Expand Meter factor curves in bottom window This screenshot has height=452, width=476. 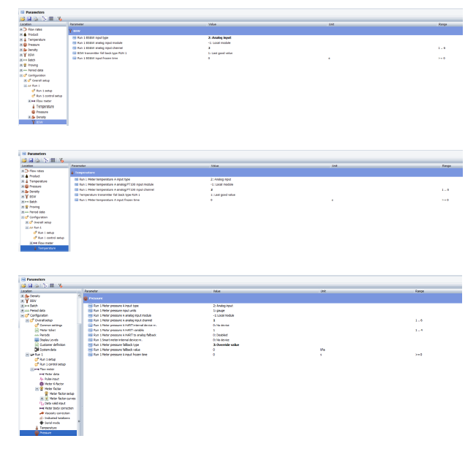[x=42, y=399]
